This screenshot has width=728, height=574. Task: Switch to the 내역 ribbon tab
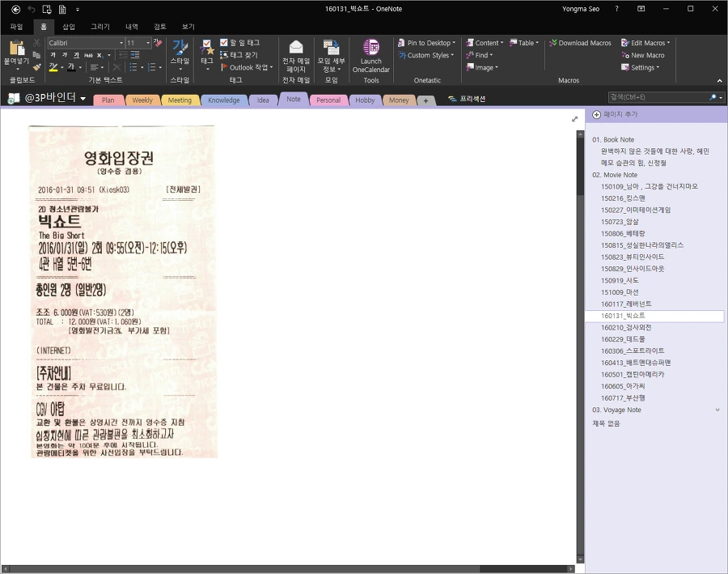pyautogui.click(x=132, y=27)
